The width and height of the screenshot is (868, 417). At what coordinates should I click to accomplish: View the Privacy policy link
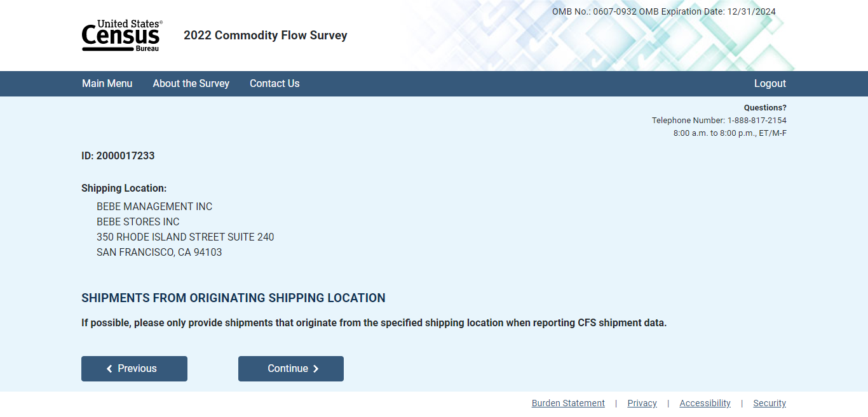pos(642,403)
